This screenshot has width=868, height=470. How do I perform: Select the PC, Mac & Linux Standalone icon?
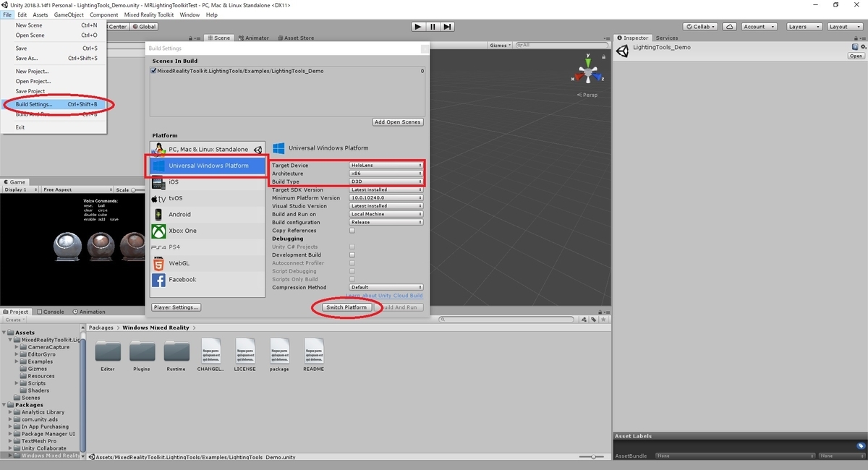click(x=158, y=150)
